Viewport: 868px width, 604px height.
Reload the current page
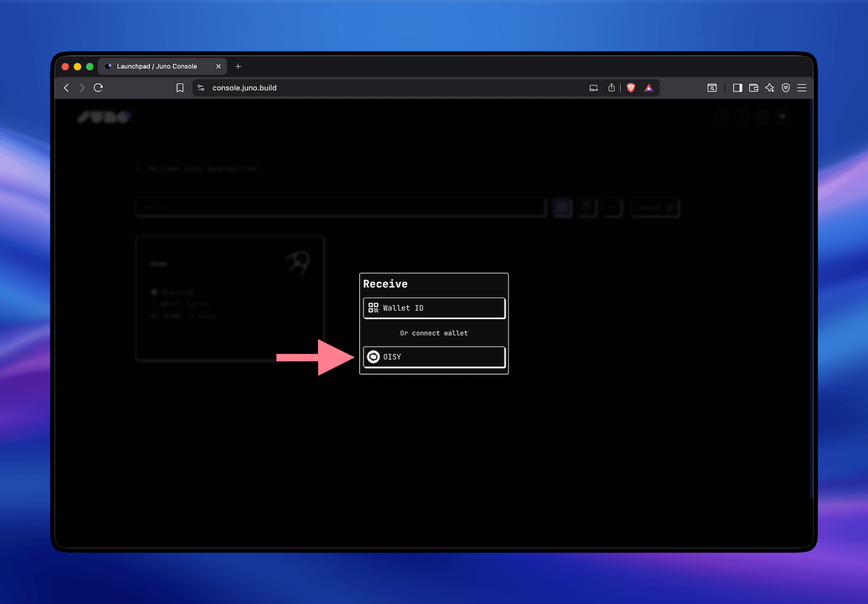98,87
